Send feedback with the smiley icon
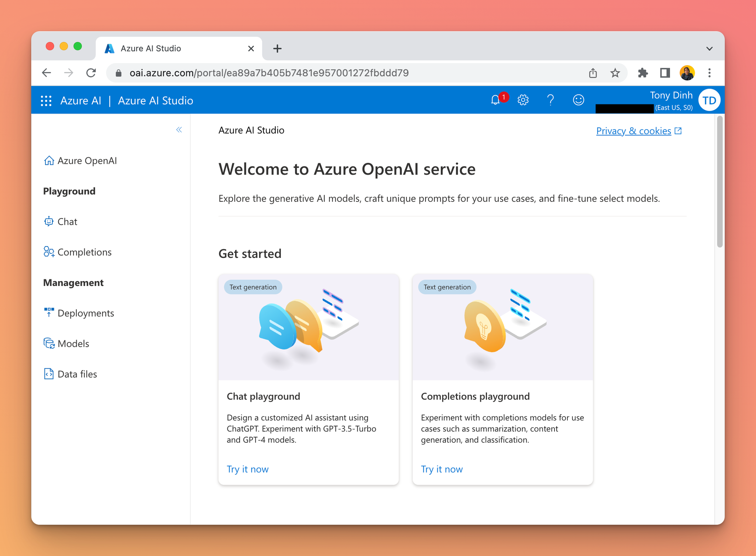The width and height of the screenshot is (756, 556). click(x=578, y=100)
